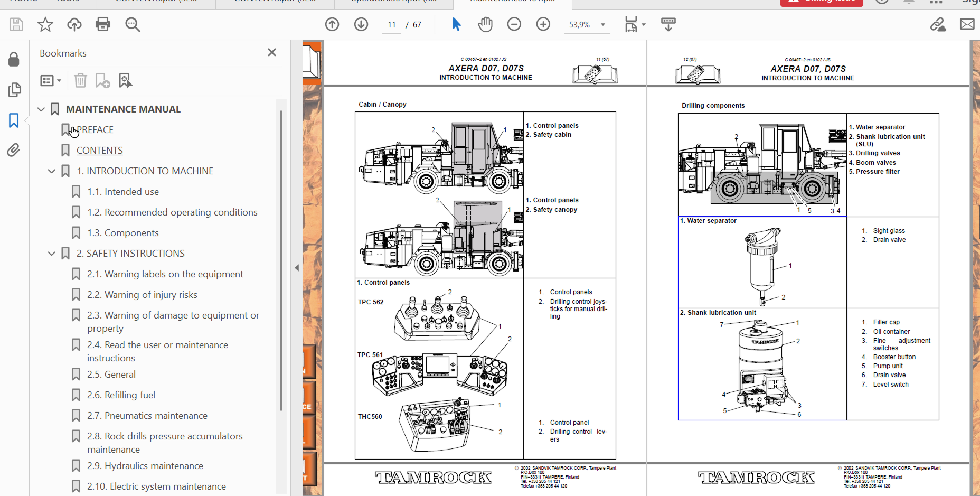
Task: Add new bookmark icon in panel
Action: pyautogui.click(x=102, y=81)
